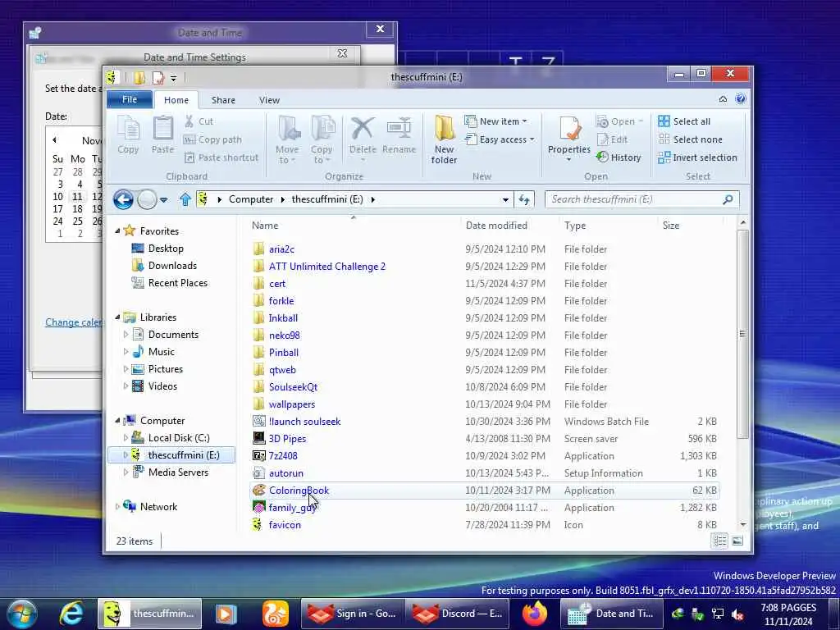Go back with the Back arrow button
840x630 pixels.
pos(123,200)
